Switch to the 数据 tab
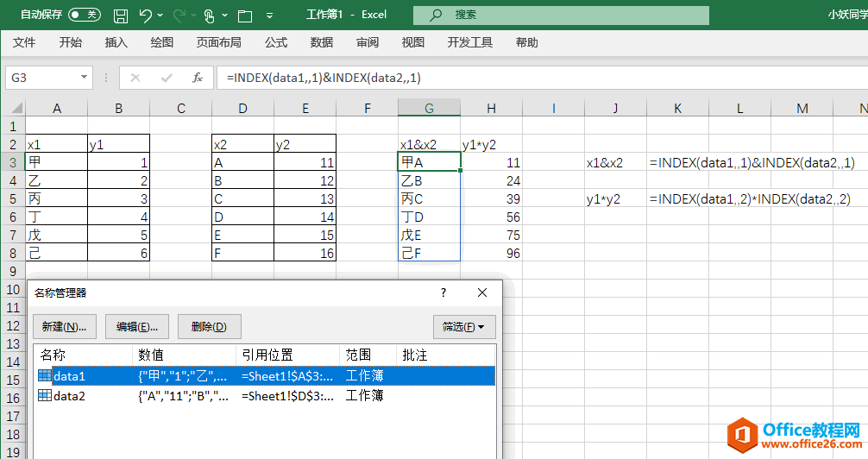868x459 pixels. [322, 42]
